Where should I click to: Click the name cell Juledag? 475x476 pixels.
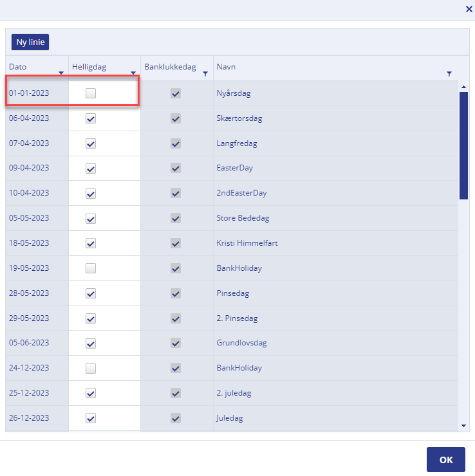click(x=335, y=418)
